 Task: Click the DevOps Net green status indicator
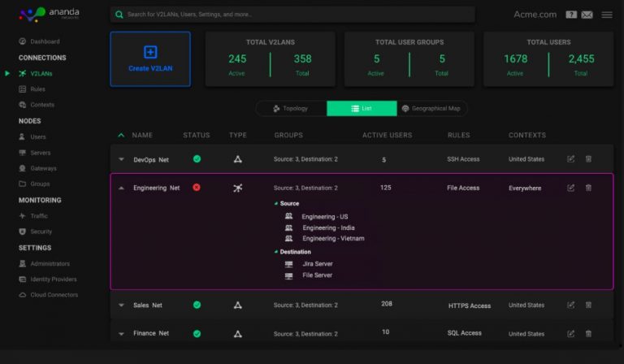[x=197, y=159]
